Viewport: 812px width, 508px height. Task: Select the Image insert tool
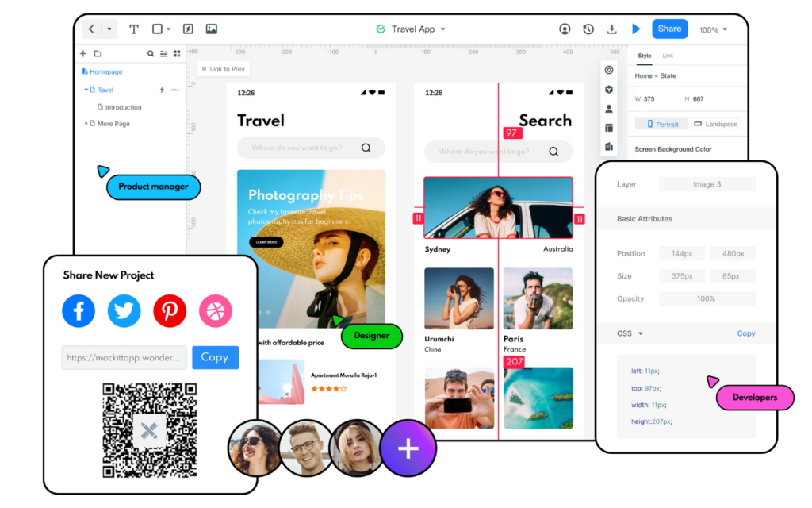coord(211,29)
